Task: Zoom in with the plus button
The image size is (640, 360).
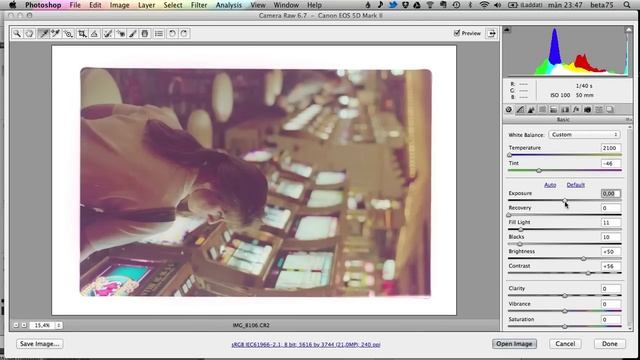Action: click(x=24, y=325)
